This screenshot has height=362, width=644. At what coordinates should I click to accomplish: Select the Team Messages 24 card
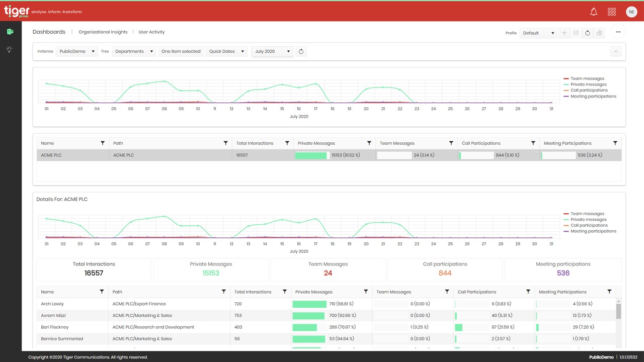[x=328, y=269]
